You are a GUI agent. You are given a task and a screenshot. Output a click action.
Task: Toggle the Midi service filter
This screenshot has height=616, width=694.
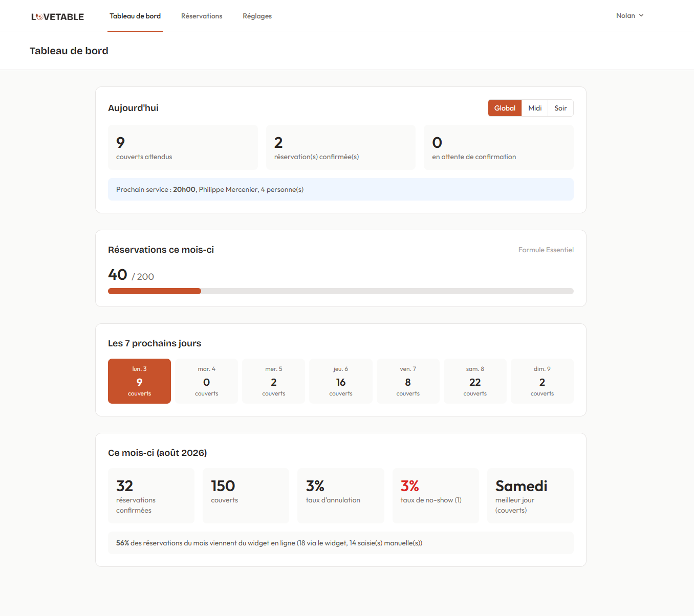[535, 108]
